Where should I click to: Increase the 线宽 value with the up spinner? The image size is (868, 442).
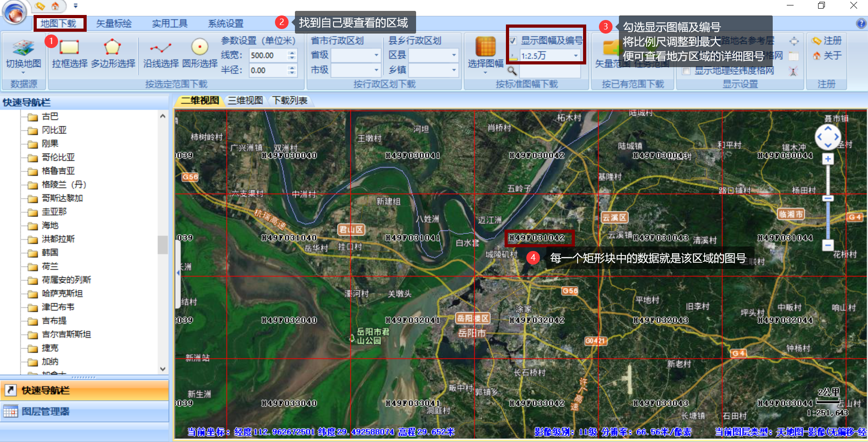pyautogui.click(x=292, y=53)
